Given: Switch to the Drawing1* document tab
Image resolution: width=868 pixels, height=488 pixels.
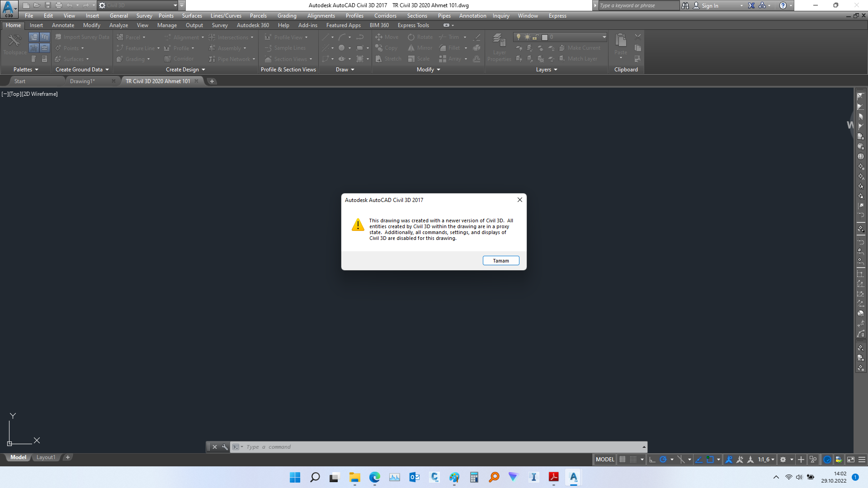Looking at the screenshot, I should pyautogui.click(x=82, y=81).
